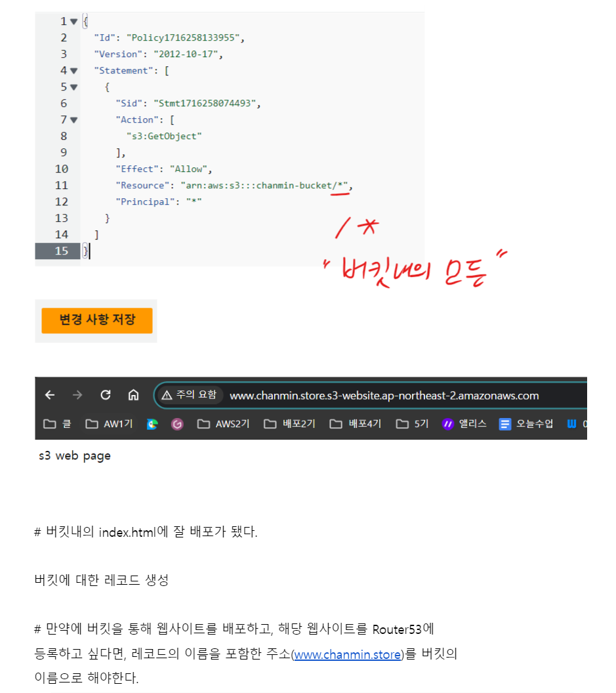Open the AW1기 bookmark folder
Image resolution: width=616 pixels, height=693 pixels.
[109, 424]
